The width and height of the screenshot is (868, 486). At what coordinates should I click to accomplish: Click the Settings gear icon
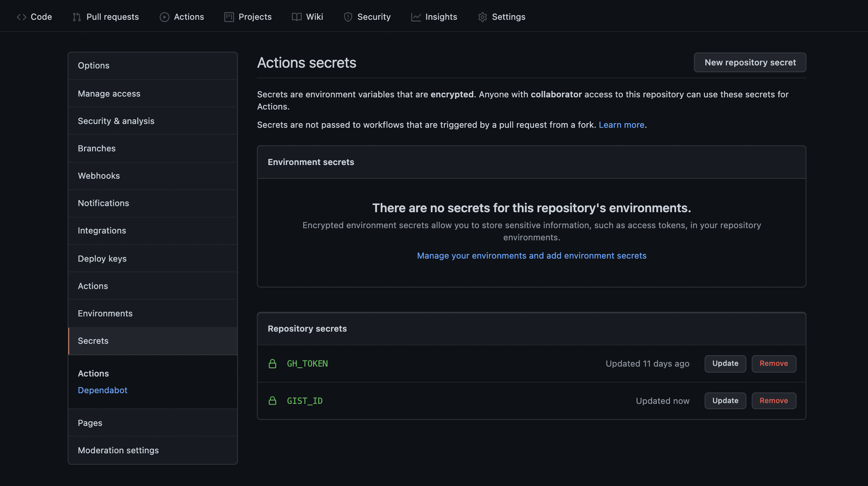point(482,17)
